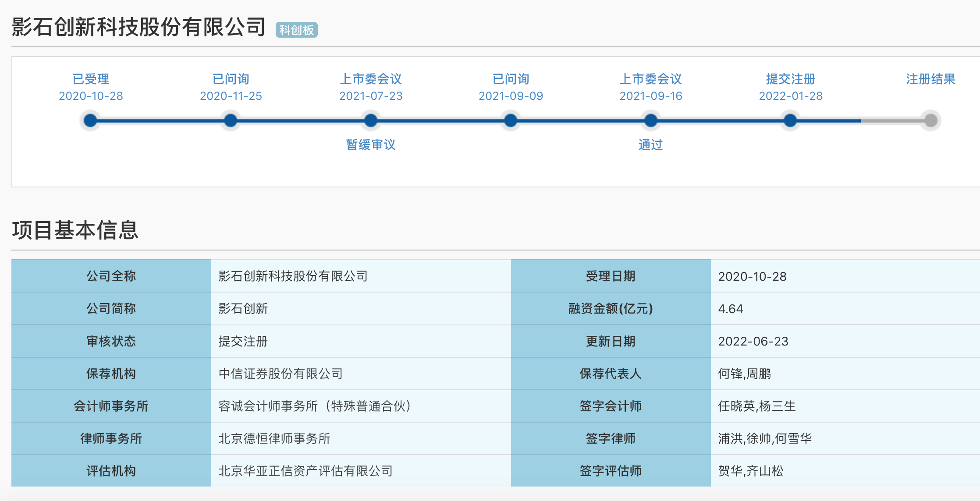Click the gray 注册结果 timeline dot
This screenshot has width=980, height=501.
click(x=930, y=120)
